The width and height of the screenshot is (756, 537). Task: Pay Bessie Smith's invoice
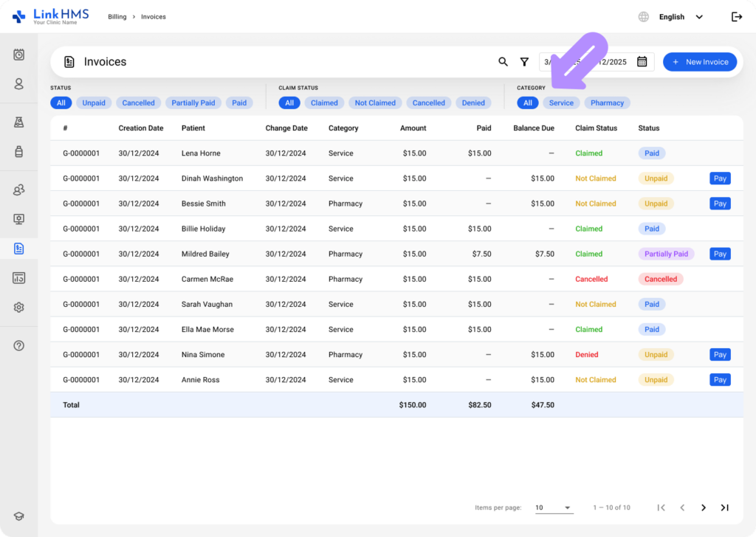point(720,204)
